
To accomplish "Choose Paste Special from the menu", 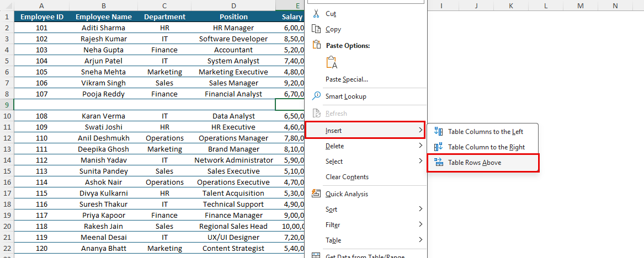I will tap(364, 79).
